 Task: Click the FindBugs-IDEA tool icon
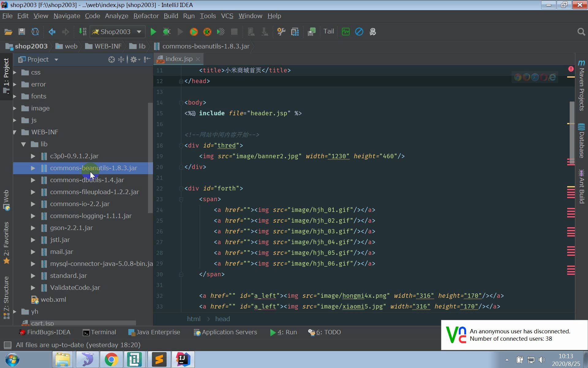(21, 332)
